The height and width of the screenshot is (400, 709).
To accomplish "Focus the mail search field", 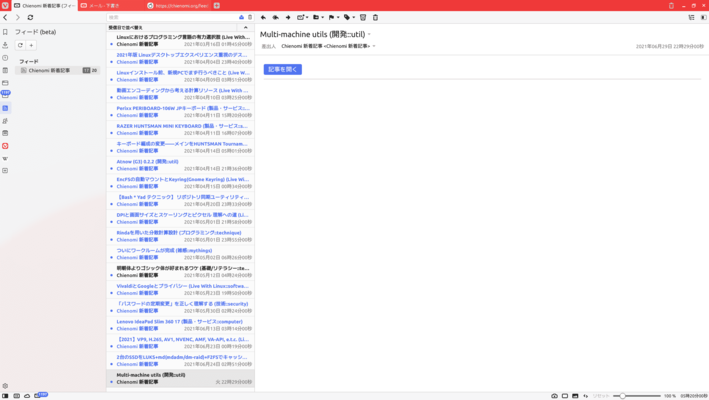I will point(172,17).
